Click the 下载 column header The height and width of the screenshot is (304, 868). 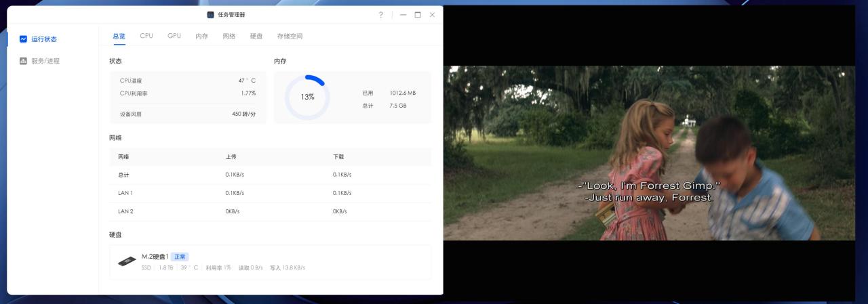[x=338, y=156]
